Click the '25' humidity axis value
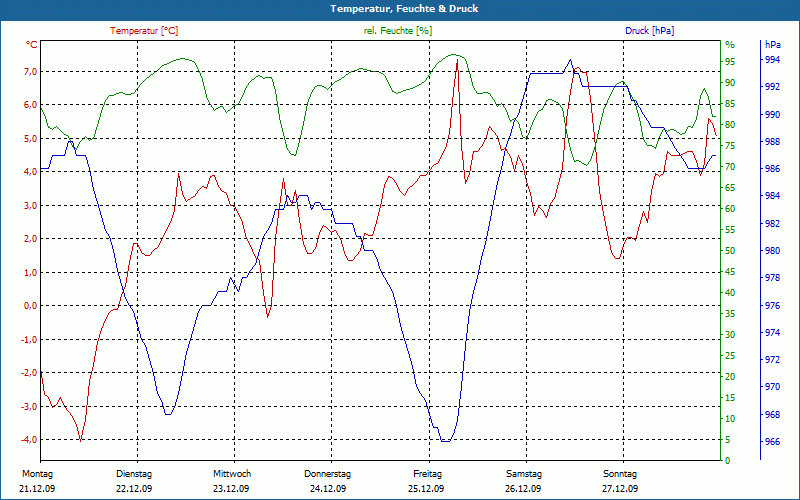 730,356
